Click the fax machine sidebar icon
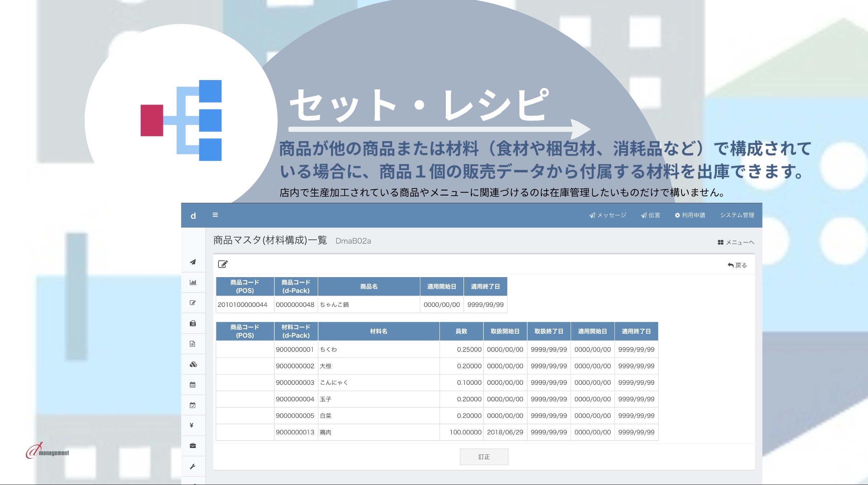Image resolution: width=868 pixels, height=485 pixels. coord(193,323)
